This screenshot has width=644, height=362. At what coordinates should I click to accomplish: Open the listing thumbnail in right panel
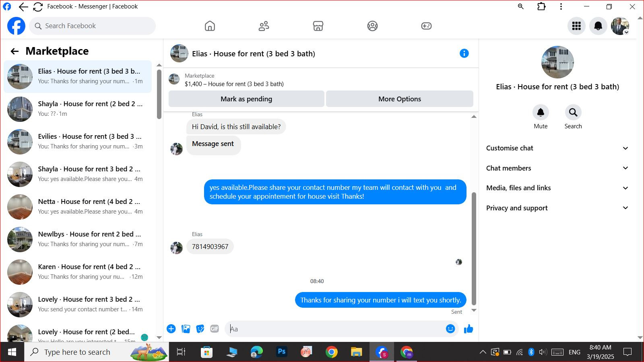point(557,62)
